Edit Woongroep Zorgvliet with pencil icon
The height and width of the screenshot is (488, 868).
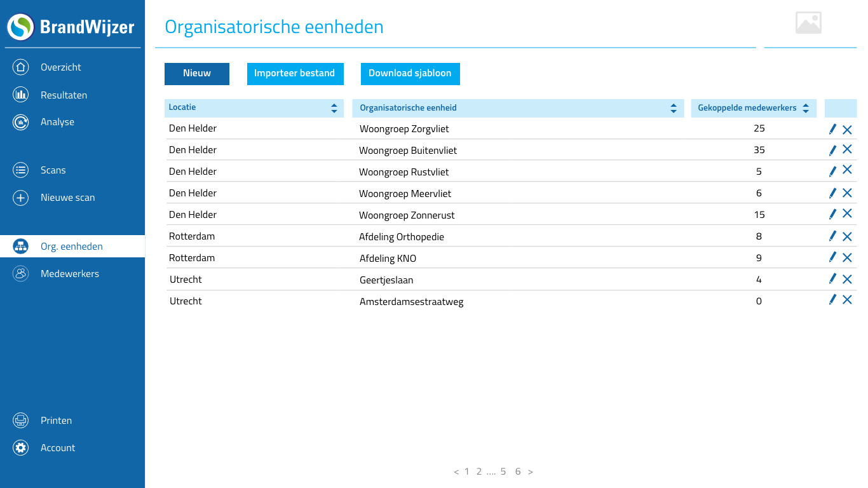(832, 129)
